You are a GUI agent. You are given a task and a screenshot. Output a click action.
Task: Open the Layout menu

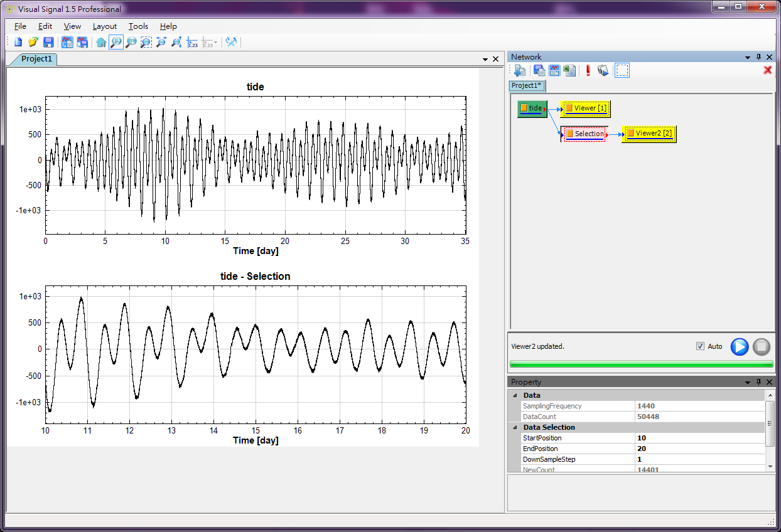pos(104,26)
